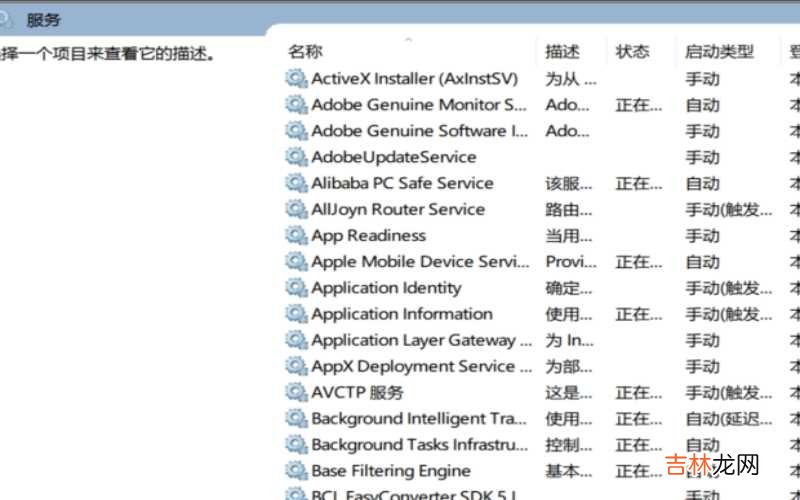Select Background Intelligent Transfer service
800x500 pixels.
(x=418, y=418)
